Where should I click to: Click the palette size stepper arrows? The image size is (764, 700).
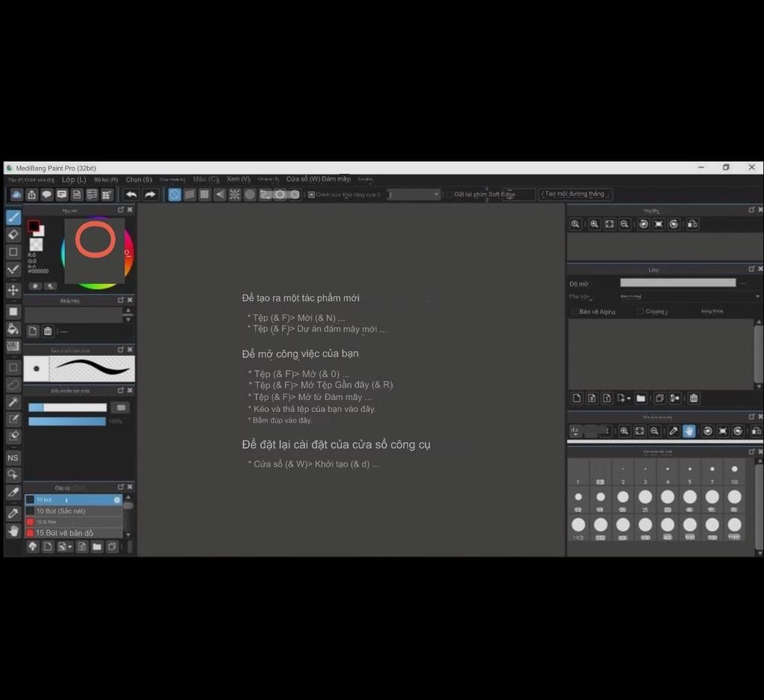pyautogui.click(x=128, y=315)
